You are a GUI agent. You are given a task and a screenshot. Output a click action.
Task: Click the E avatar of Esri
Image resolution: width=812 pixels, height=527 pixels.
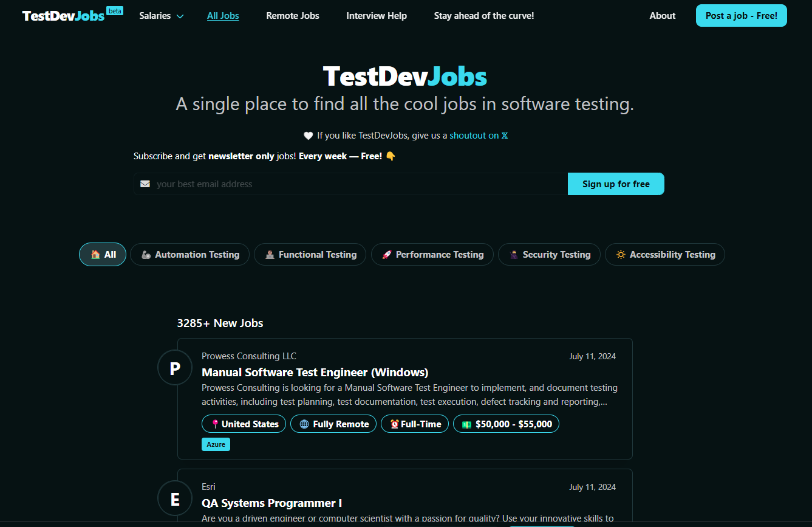pyautogui.click(x=175, y=498)
